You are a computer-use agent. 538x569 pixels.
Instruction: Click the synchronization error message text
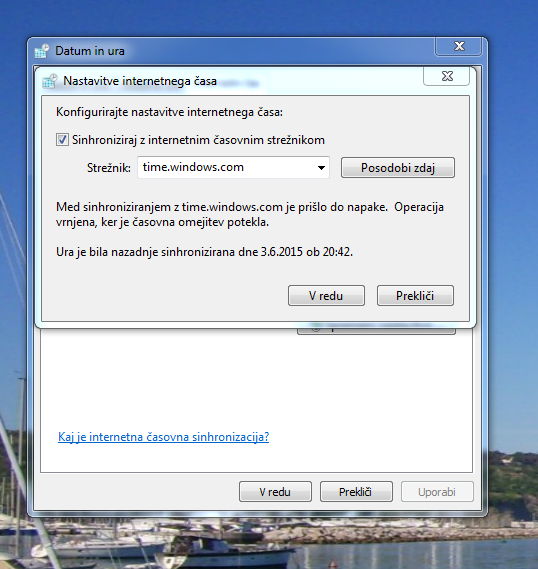[x=250, y=214]
